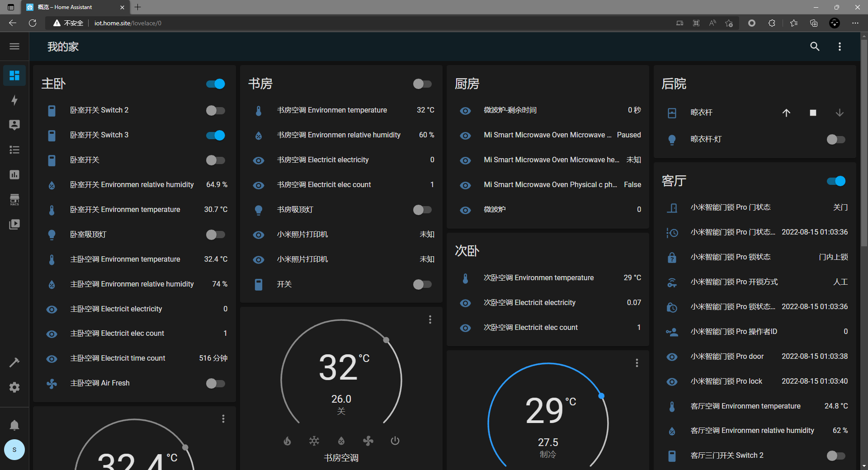
Task: Set 书房空调 to heat flame mode
Action: (288, 441)
